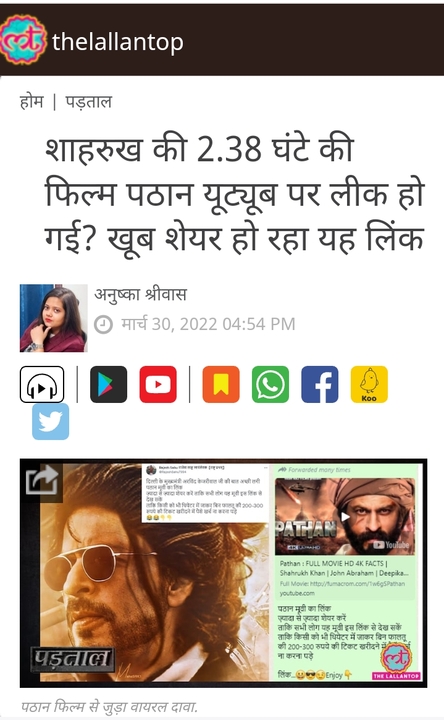The image size is (444, 720).
Task: Bookmark the article with orange icon
Action: click(x=221, y=384)
